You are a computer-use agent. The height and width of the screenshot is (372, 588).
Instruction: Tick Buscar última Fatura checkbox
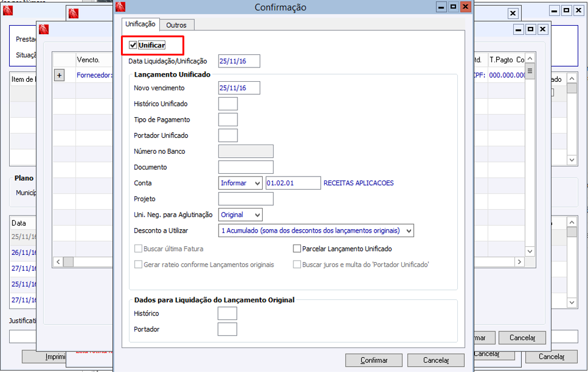pos(138,249)
